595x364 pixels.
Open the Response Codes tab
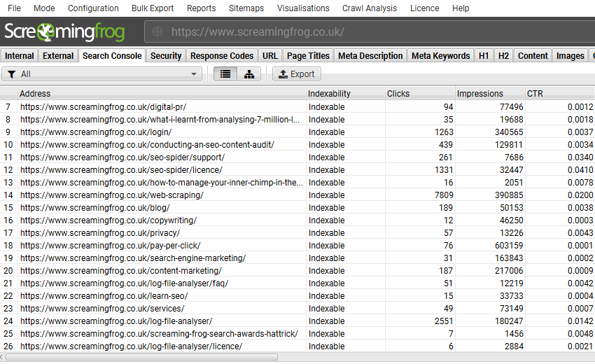click(222, 56)
